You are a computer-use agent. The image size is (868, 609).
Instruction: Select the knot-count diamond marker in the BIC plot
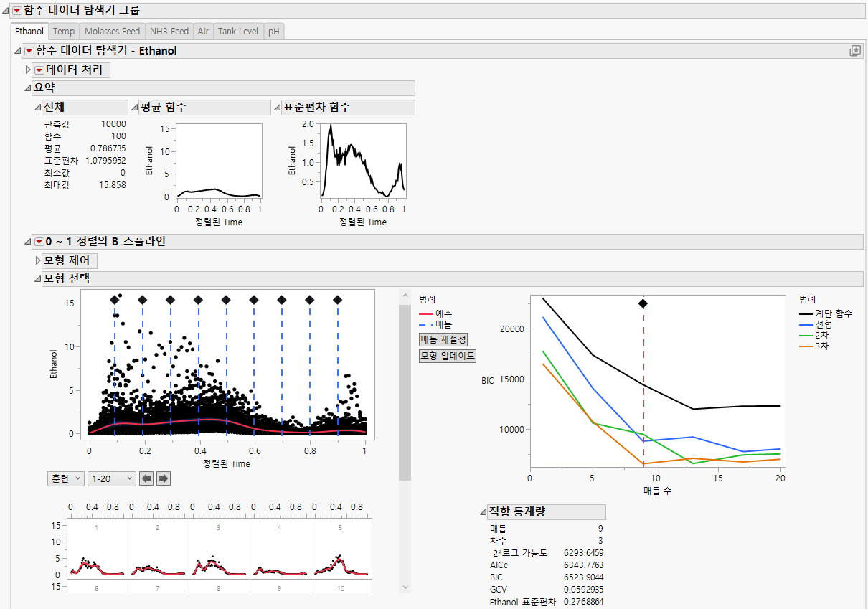point(643,303)
